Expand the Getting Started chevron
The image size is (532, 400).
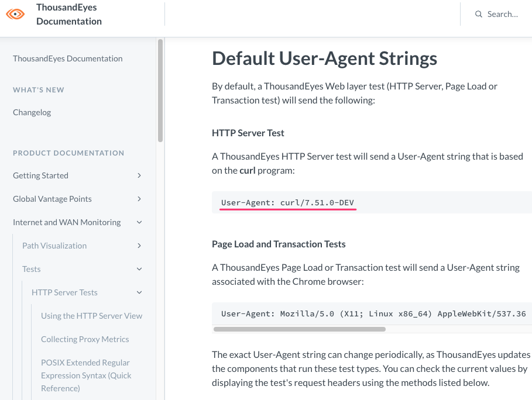point(139,175)
